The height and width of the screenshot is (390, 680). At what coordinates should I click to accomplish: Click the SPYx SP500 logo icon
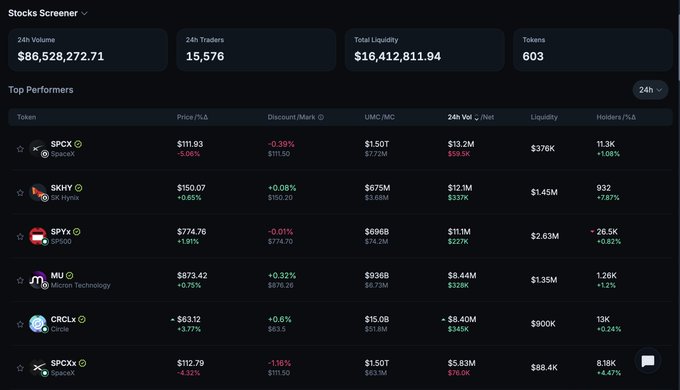(x=38, y=236)
